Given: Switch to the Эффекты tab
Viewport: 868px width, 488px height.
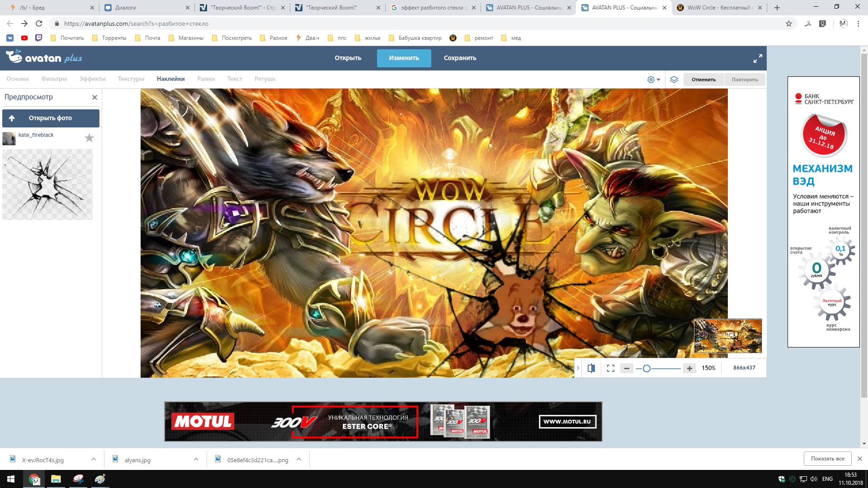Looking at the screenshot, I should click(x=92, y=79).
